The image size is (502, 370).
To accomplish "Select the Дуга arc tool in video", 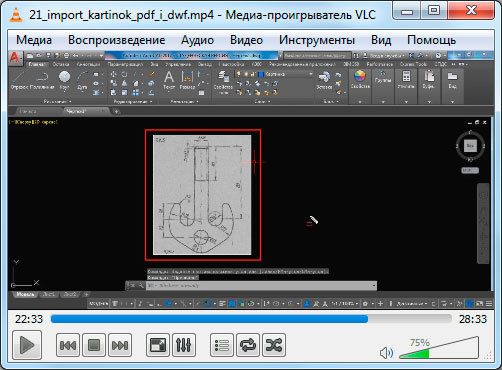I will (x=82, y=81).
